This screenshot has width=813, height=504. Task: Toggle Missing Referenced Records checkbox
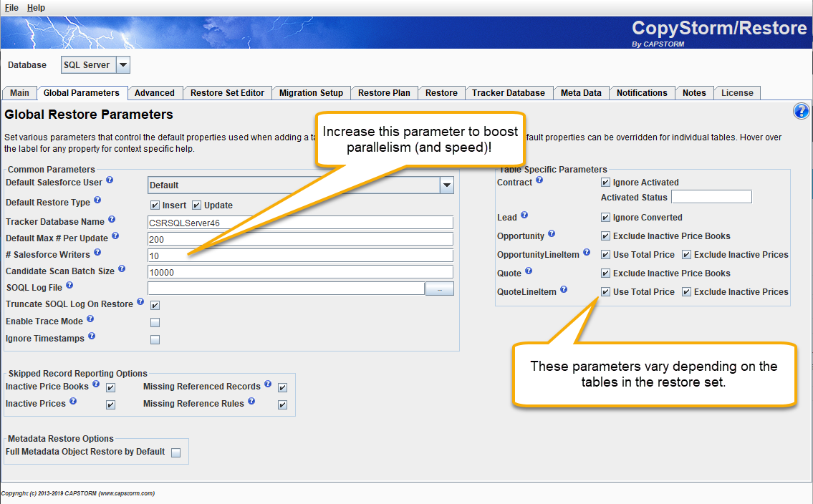[282, 387]
